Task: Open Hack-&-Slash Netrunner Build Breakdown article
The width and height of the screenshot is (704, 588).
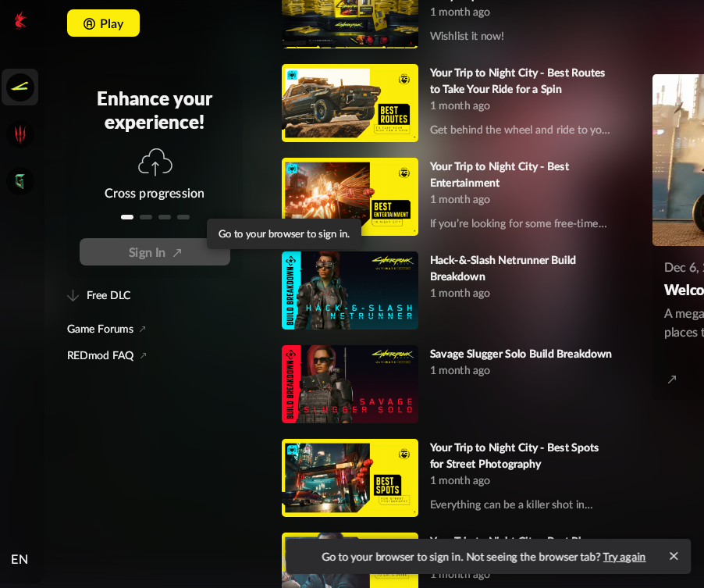Action: [x=503, y=268]
